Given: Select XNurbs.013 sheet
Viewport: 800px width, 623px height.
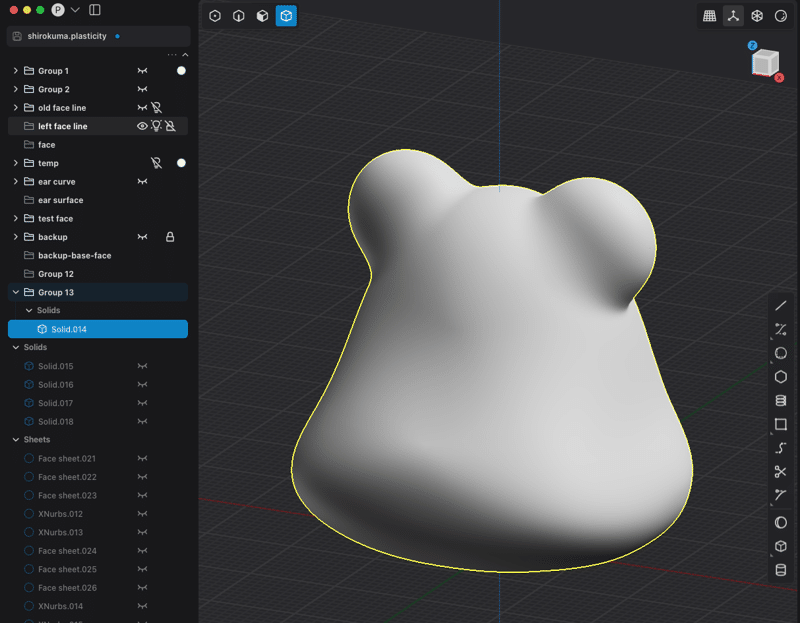Looking at the screenshot, I should [98, 532].
